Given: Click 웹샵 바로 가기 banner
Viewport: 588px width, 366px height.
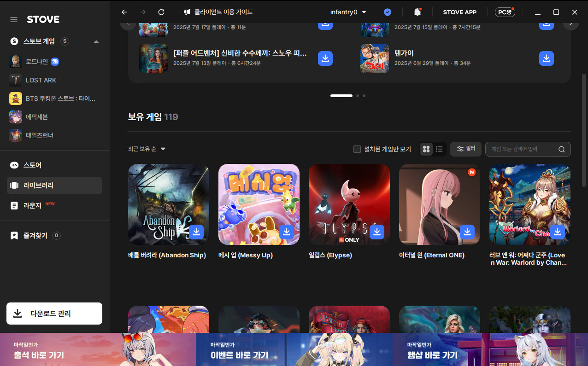Looking at the screenshot, I should pyautogui.click(x=490, y=349).
